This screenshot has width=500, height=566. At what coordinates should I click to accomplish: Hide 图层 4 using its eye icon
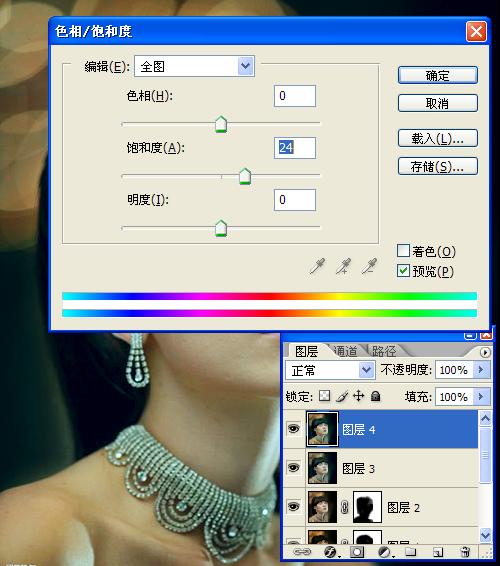[294, 429]
